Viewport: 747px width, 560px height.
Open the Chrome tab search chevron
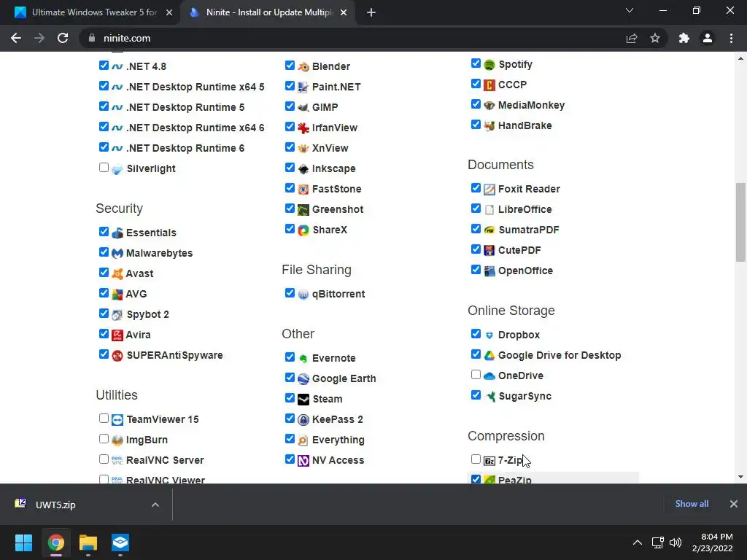(x=630, y=10)
